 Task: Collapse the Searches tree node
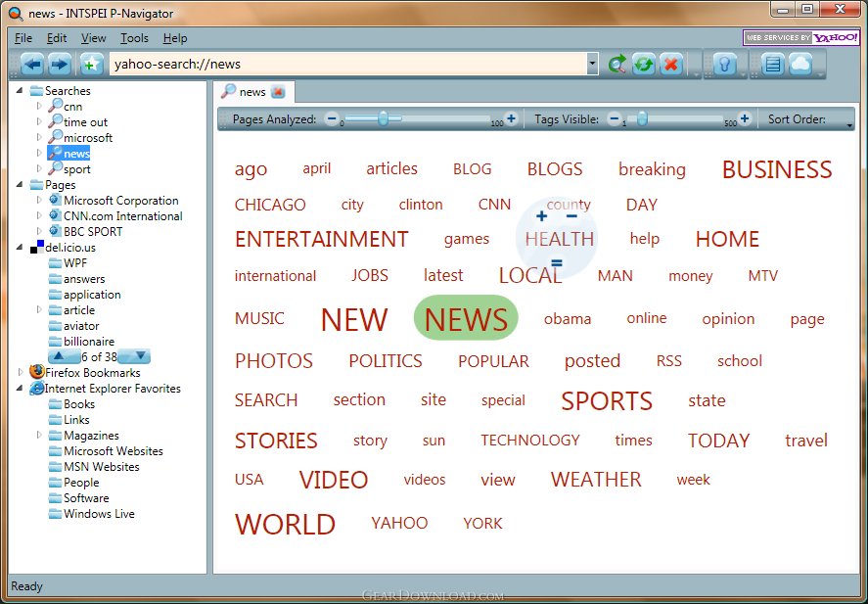[20, 90]
